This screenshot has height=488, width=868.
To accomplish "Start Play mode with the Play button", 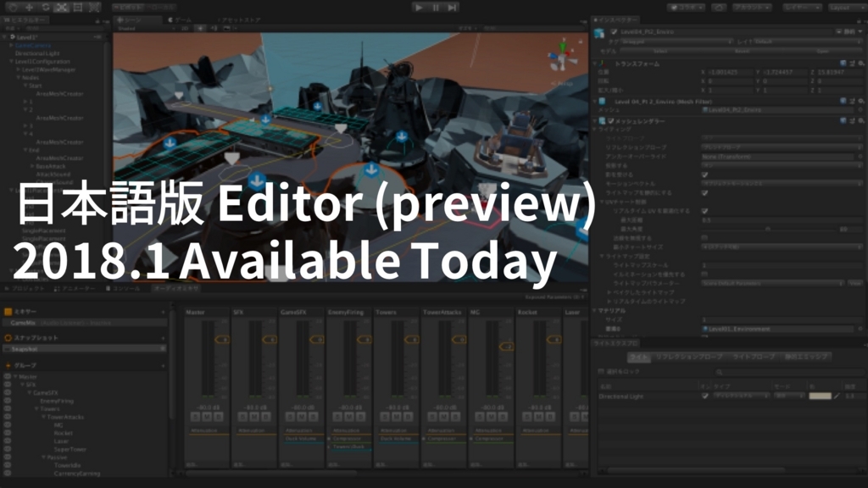I will [x=419, y=8].
